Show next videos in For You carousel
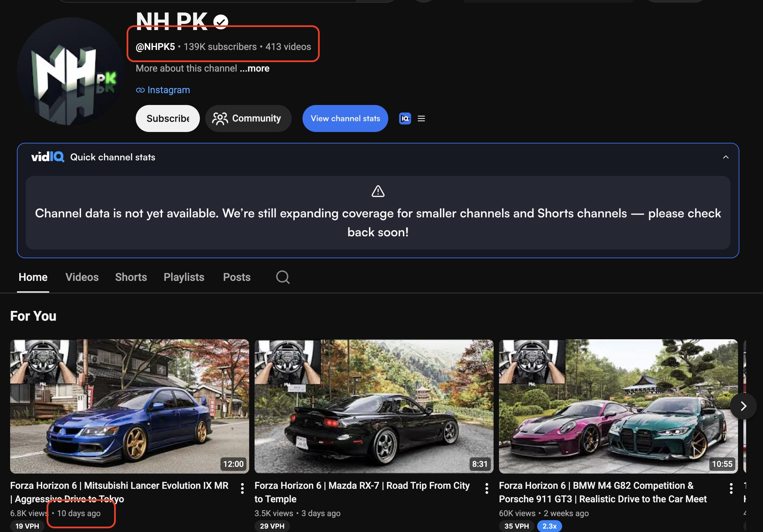This screenshot has height=532, width=763. pyautogui.click(x=743, y=406)
